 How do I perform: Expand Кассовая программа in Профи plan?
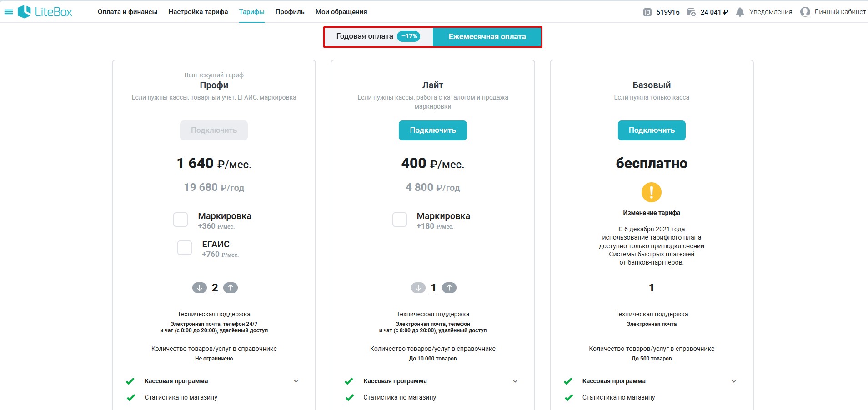[x=296, y=381]
